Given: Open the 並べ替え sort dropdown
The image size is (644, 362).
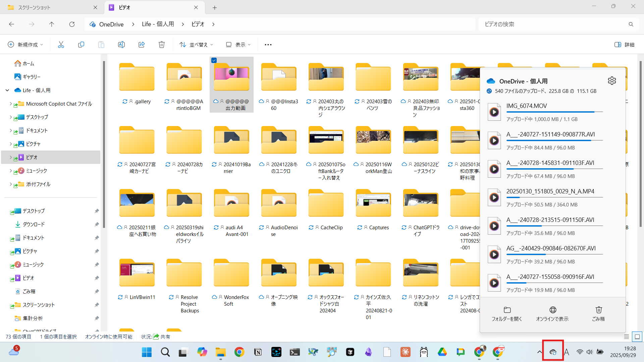Looking at the screenshot, I should point(196,45).
